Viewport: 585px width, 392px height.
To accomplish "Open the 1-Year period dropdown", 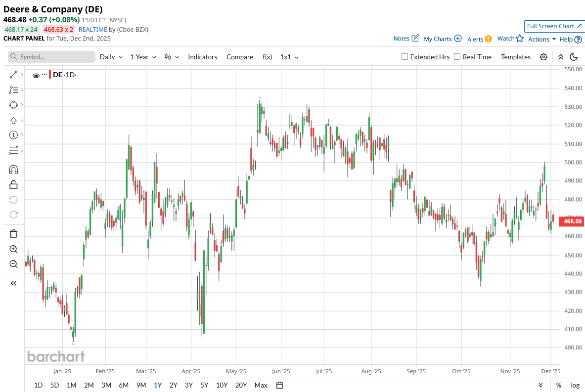I will click(143, 57).
